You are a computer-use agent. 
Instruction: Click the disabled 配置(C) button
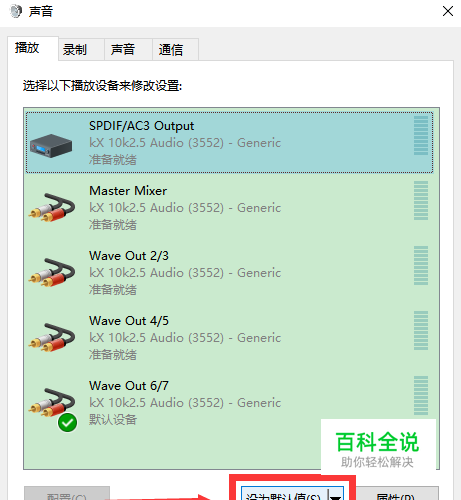(x=67, y=494)
